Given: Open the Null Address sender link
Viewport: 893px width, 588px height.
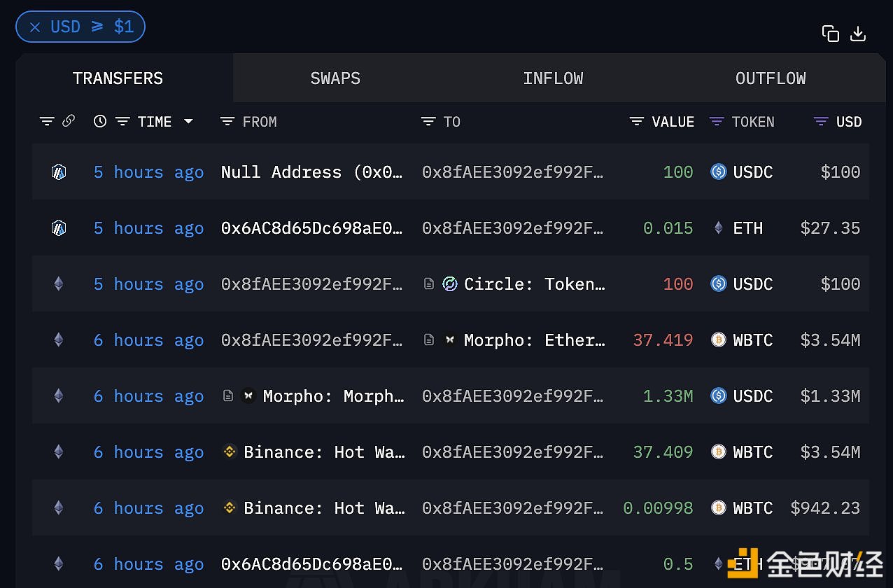Looking at the screenshot, I should (312, 171).
